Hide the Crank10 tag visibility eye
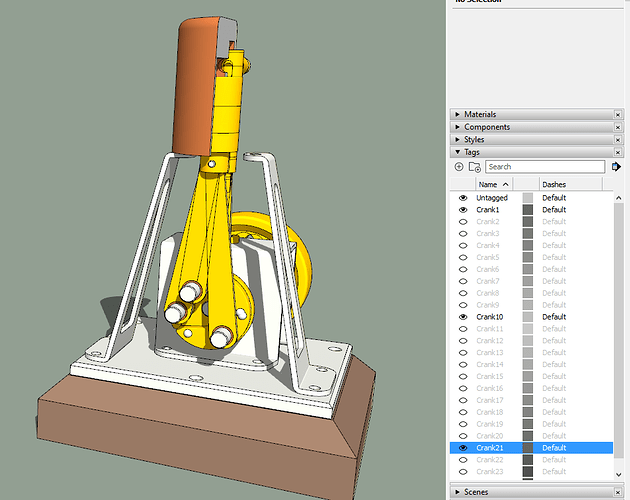The height and width of the screenshot is (500, 630). 462,317
